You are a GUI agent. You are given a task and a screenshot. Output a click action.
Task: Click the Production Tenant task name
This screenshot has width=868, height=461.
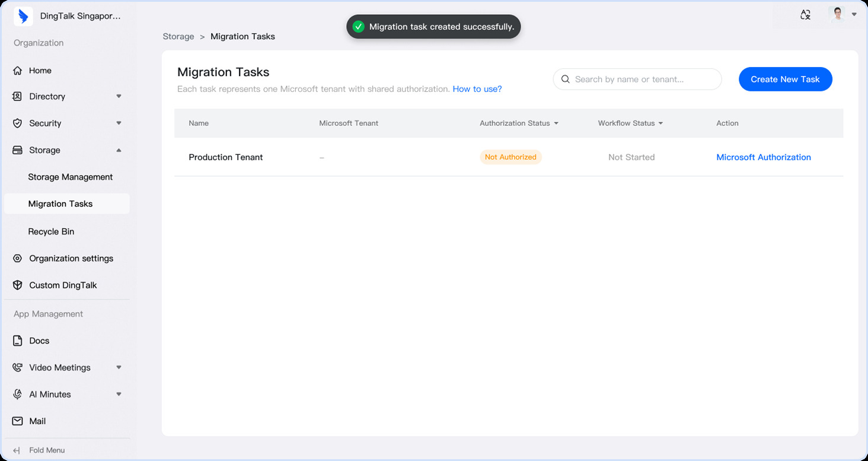pos(226,157)
